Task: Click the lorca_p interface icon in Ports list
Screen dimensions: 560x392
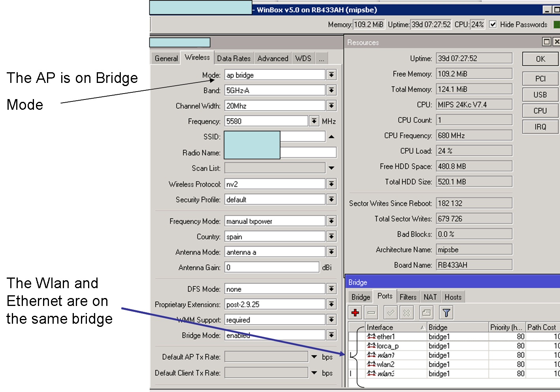Action: (x=371, y=346)
